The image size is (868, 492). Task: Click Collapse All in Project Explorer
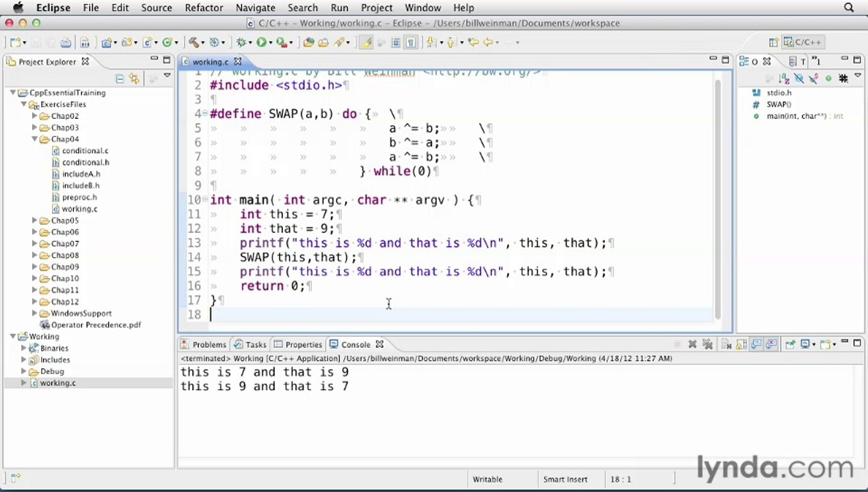pyautogui.click(x=120, y=79)
